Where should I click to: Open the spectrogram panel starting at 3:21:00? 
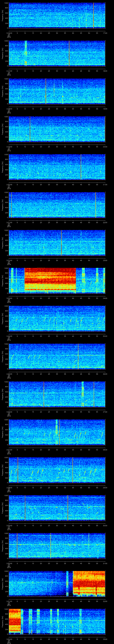[57, 205]
